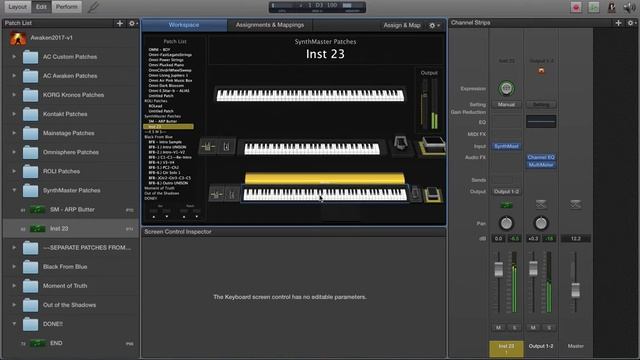Click the KORG Kronos Patches folder icon
Screen dimensions: 640x360
[x=30, y=95]
